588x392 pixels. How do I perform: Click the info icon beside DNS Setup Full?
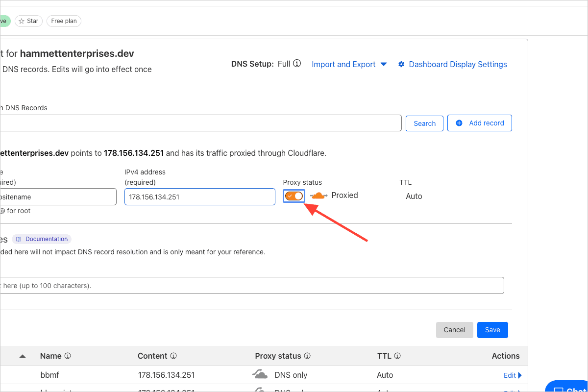(x=297, y=64)
